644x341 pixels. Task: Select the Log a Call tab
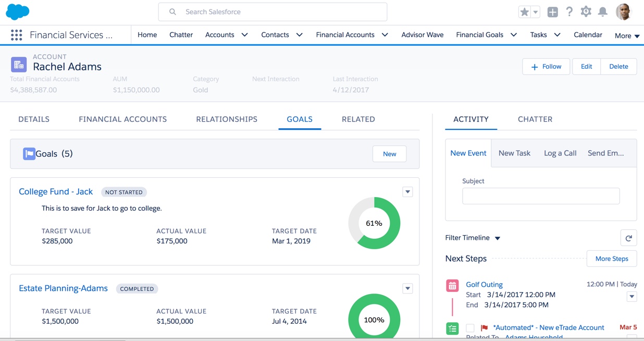pyautogui.click(x=560, y=153)
